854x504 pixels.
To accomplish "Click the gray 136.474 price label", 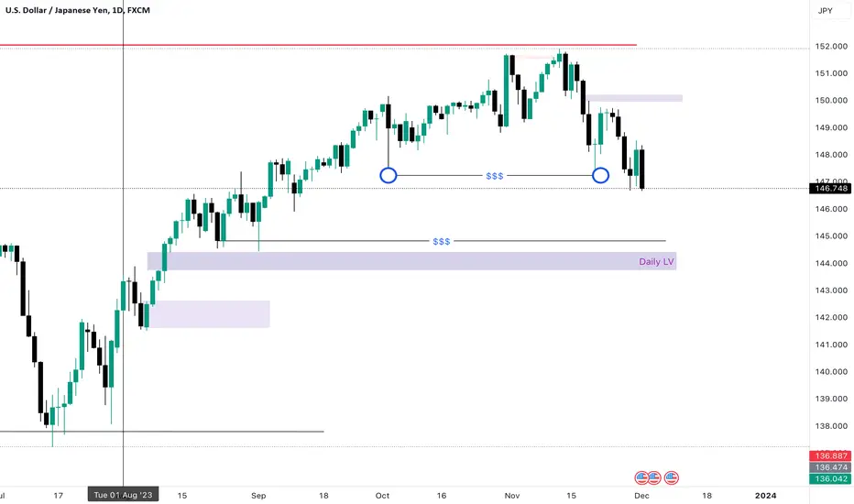I will click(830, 467).
